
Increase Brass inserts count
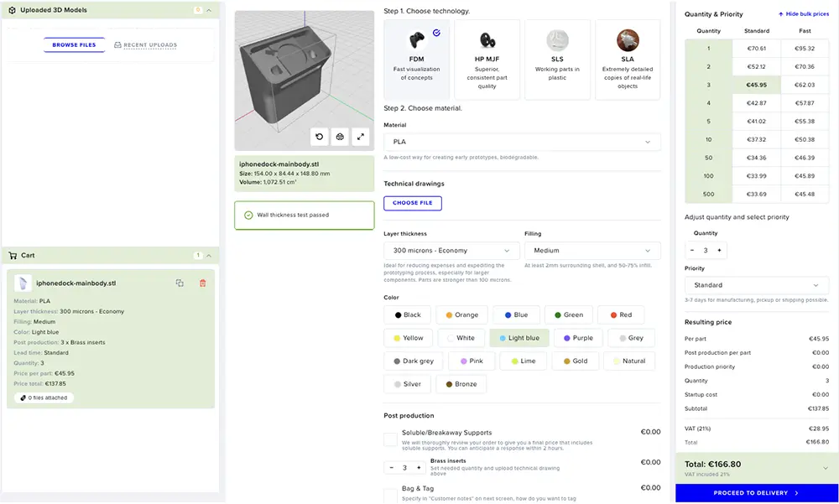point(419,468)
